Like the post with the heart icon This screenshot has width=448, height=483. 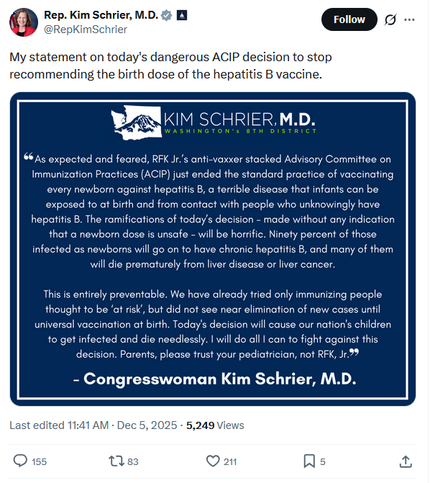(x=213, y=461)
